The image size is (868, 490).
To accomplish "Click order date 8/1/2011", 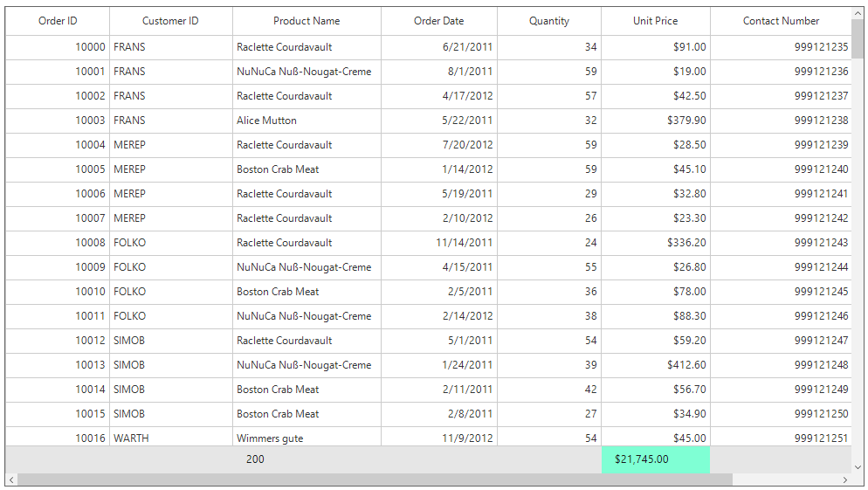I will [439, 72].
